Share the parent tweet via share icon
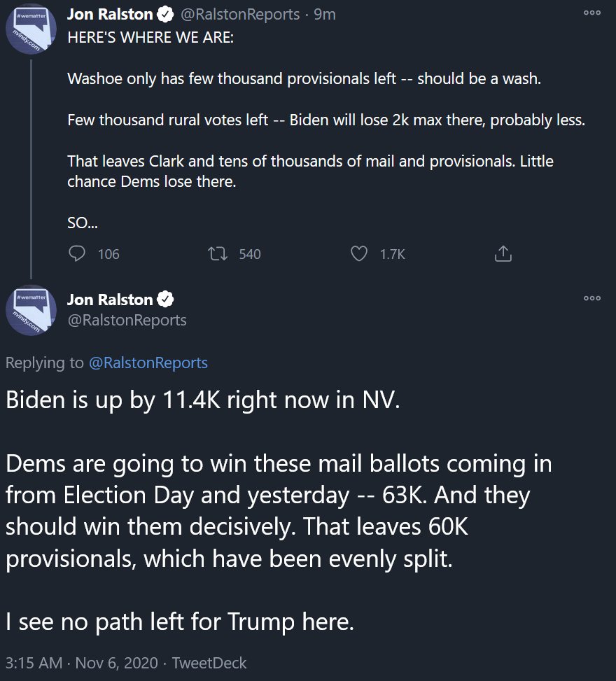Image resolution: width=616 pixels, height=681 pixels. (x=503, y=253)
